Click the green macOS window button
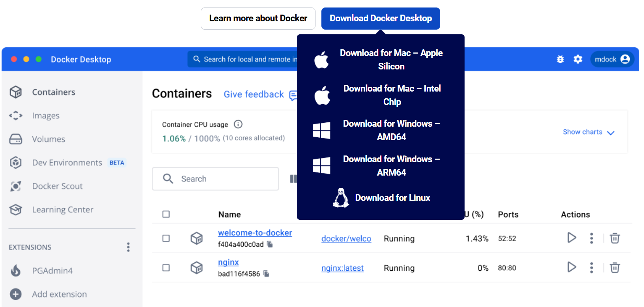Viewport: 644px width, 307px height. pos(39,59)
